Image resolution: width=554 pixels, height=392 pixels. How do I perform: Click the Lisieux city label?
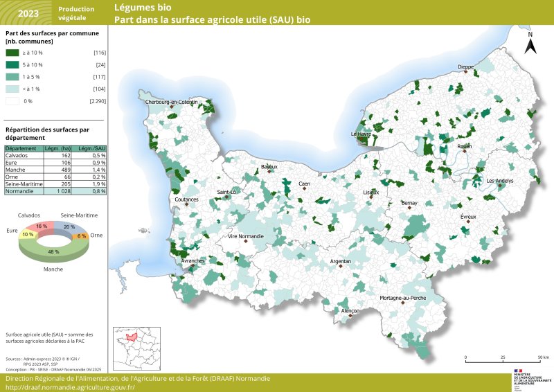click(x=371, y=193)
